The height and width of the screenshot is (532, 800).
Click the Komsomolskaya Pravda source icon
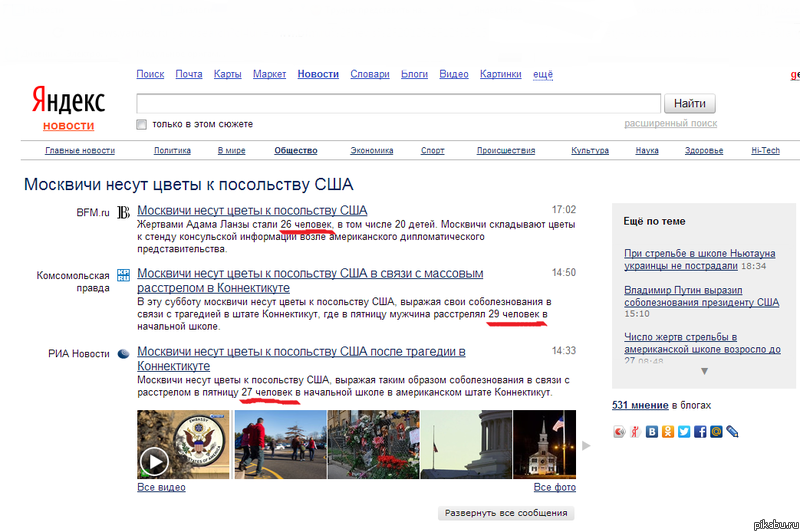[x=123, y=275]
